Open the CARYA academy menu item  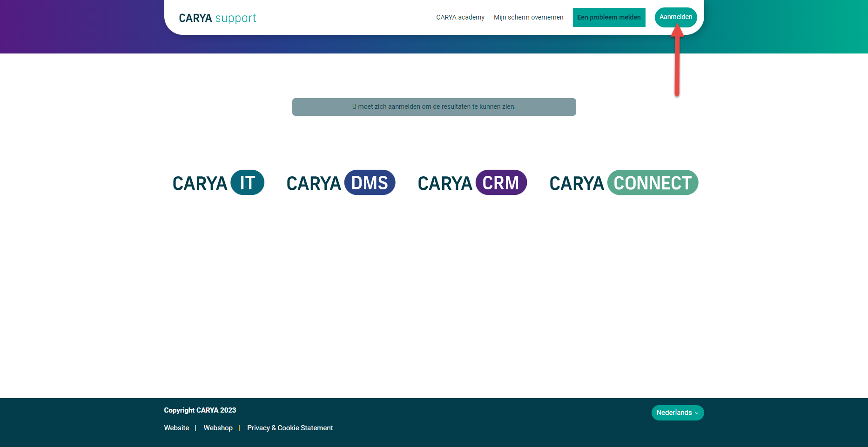(x=460, y=17)
